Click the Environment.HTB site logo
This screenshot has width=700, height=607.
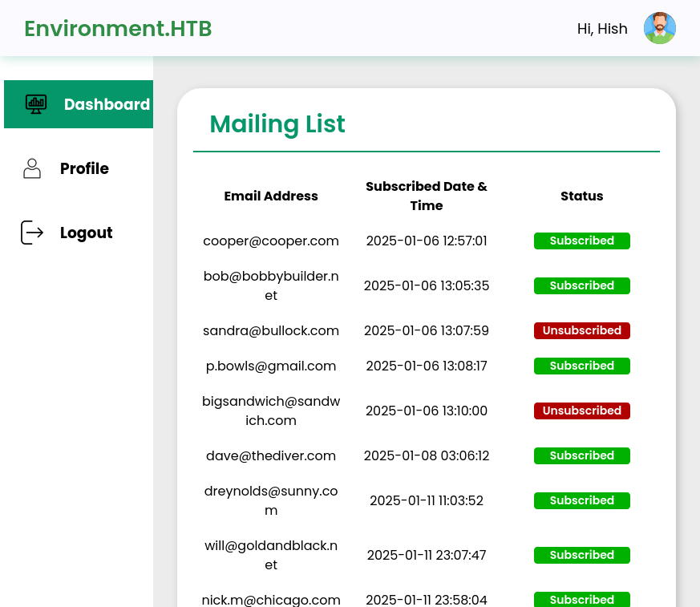[x=118, y=28]
